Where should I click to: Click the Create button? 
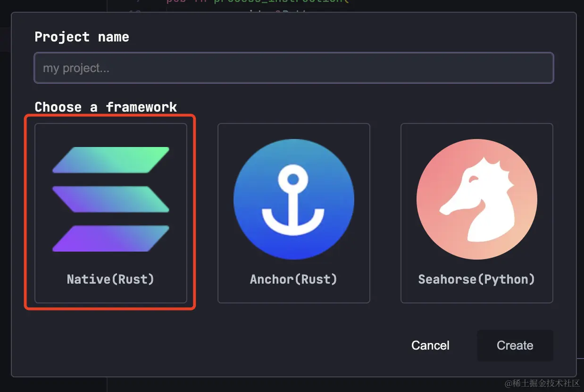[x=515, y=345]
